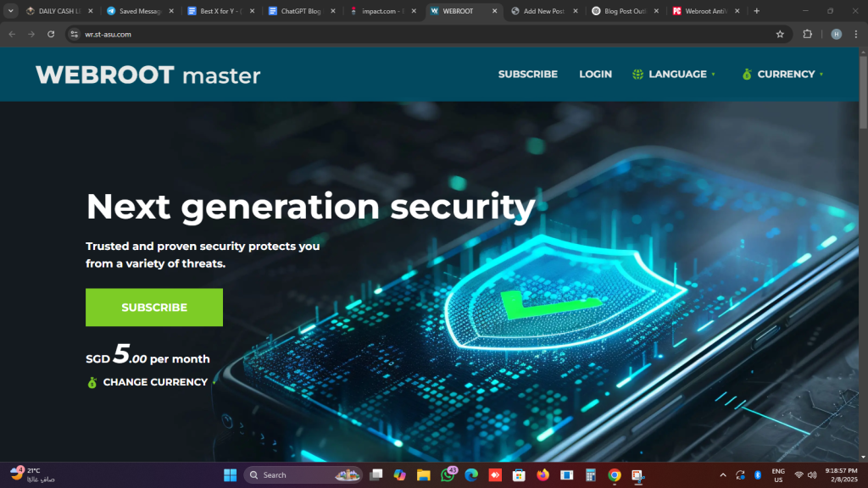The height and width of the screenshot is (488, 868).
Task: Show hidden system tray icons
Action: tap(723, 474)
